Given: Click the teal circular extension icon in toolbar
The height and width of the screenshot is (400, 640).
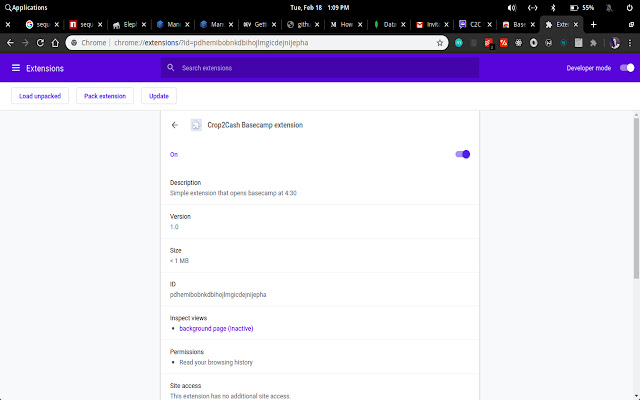Looking at the screenshot, I should 459,42.
